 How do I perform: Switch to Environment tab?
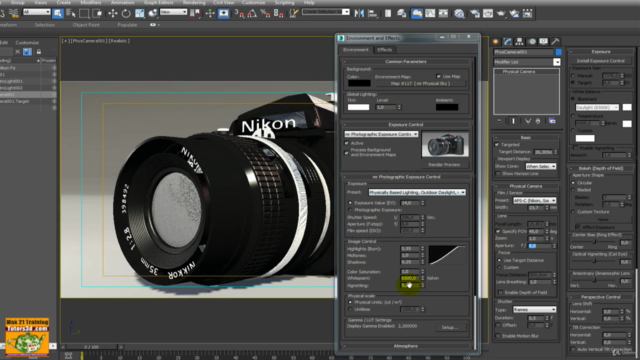pyautogui.click(x=356, y=50)
